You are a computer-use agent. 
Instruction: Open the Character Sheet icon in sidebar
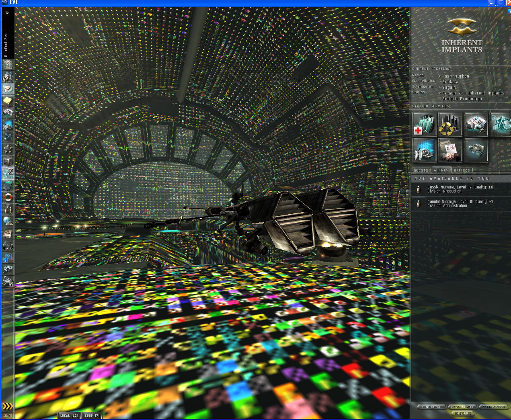click(8, 64)
